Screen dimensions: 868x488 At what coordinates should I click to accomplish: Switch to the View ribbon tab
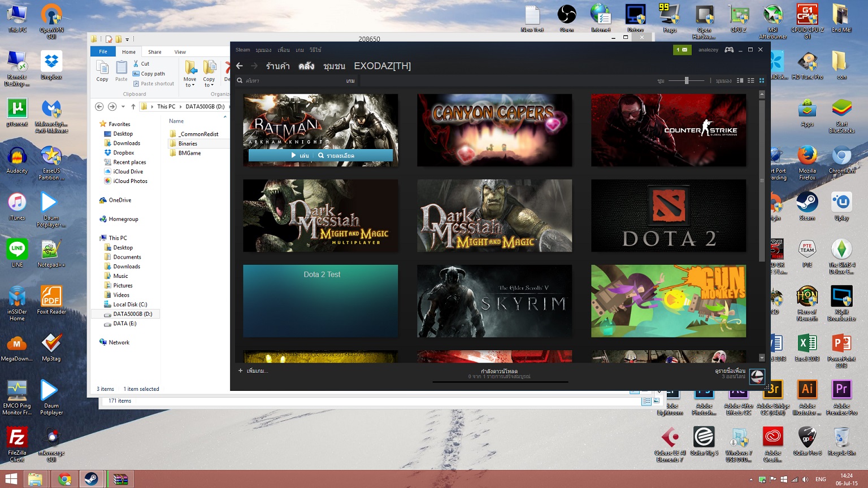point(180,52)
